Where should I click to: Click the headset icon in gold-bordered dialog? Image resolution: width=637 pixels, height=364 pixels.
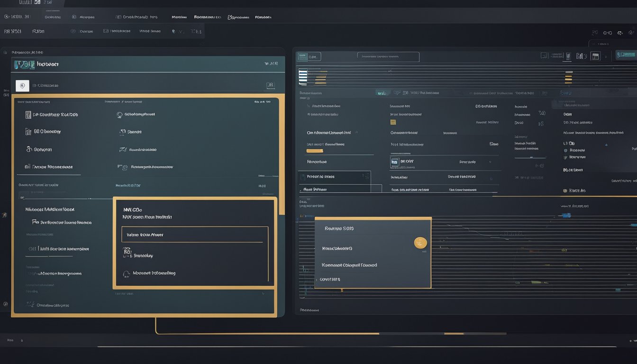pos(126,274)
